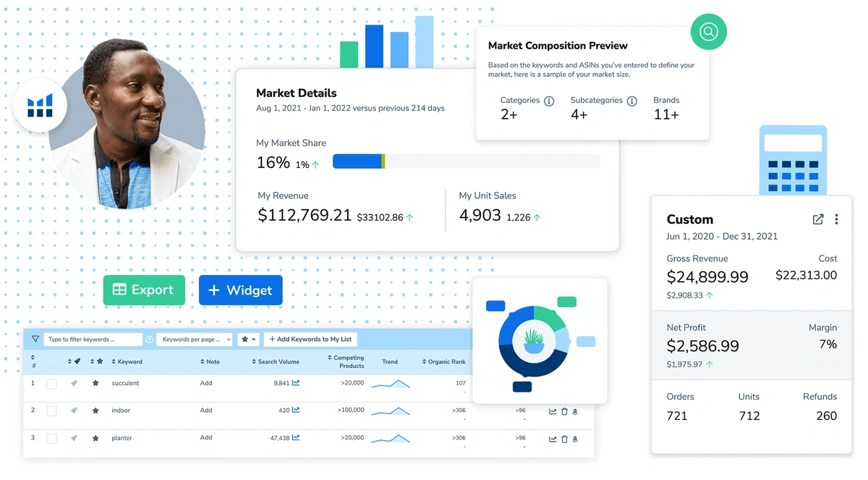Click the plant icon in the donut chart
Screen dimensions: 868x480
point(534,340)
